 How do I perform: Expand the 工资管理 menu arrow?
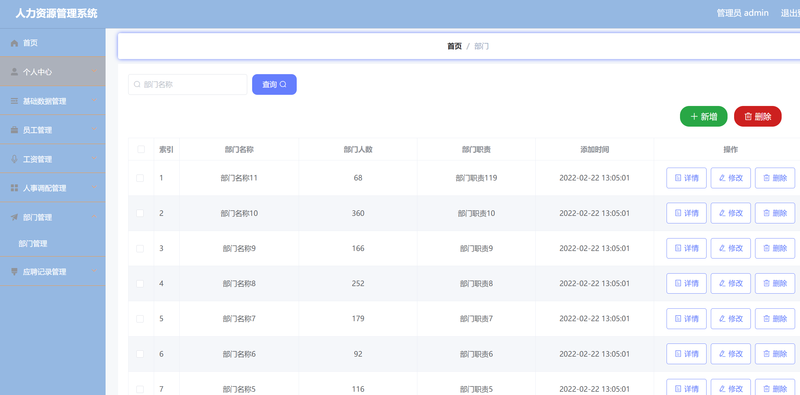pos(94,159)
